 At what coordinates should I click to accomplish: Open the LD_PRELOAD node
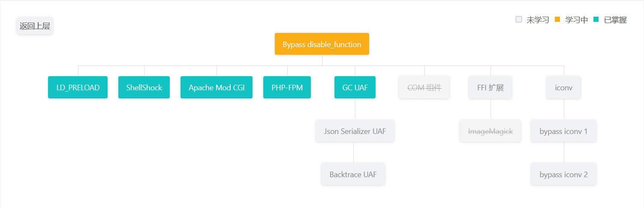[x=78, y=88]
